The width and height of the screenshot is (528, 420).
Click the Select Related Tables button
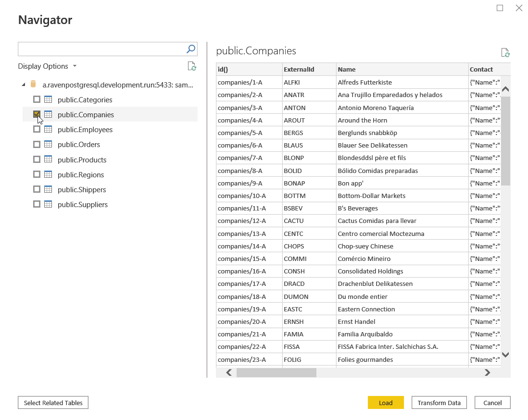53,403
